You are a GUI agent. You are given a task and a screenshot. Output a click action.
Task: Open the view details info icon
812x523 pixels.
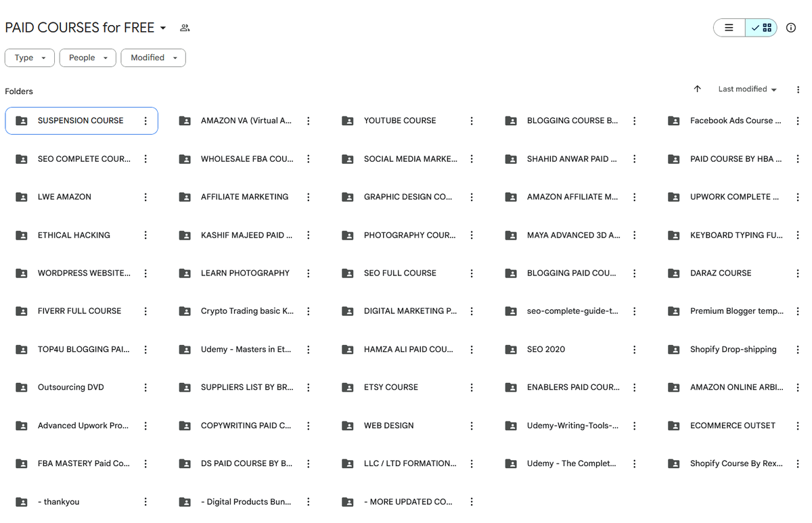[791, 28]
